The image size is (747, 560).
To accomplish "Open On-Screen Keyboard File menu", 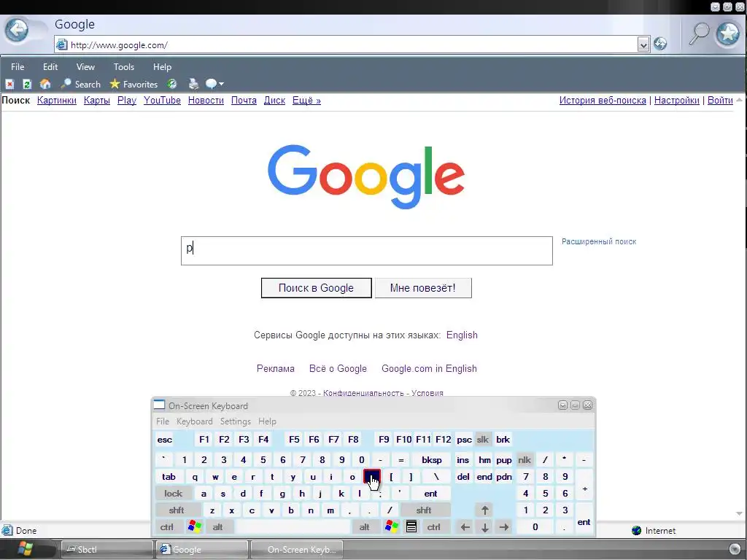I will point(163,421).
